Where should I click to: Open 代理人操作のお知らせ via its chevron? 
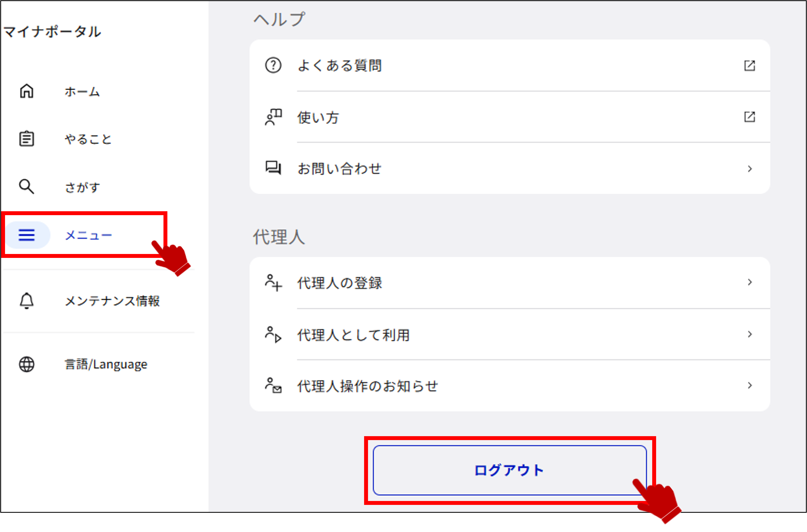click(750, 385)
